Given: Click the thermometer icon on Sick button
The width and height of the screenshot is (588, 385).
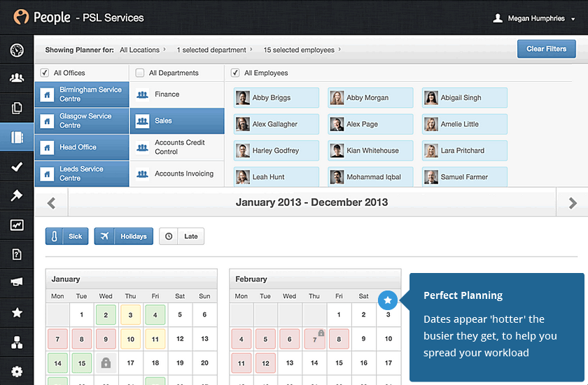Looking at the screenshot, I should tap(55, 236).
